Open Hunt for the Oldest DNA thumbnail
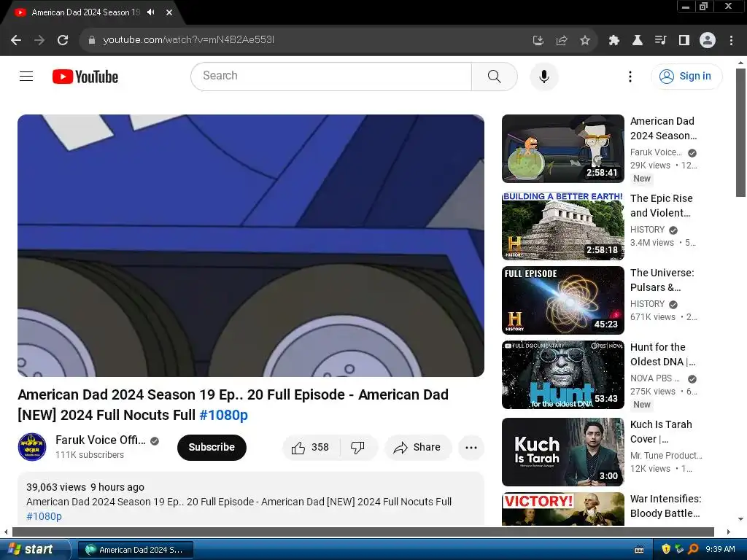 (x=562, y=375)
